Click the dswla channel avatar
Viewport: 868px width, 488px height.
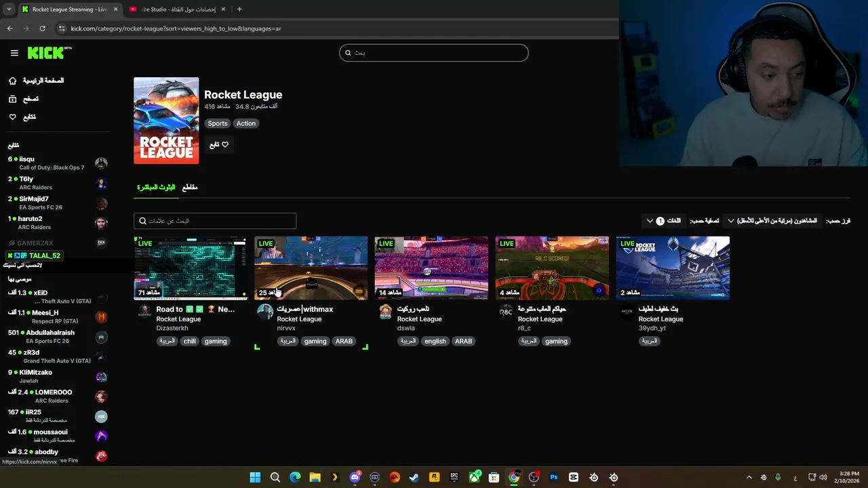pos(385,311)
